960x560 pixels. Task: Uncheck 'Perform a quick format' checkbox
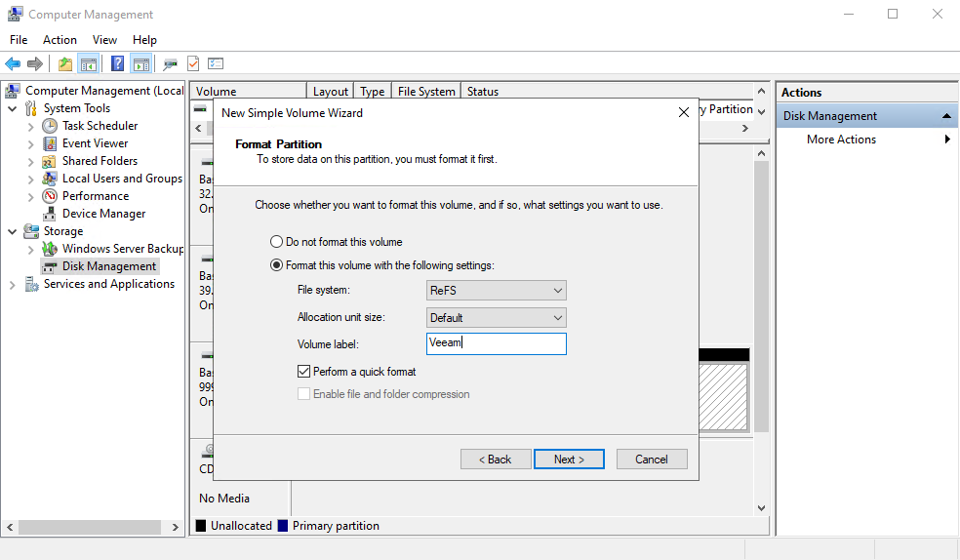click(x=304, y=372)
